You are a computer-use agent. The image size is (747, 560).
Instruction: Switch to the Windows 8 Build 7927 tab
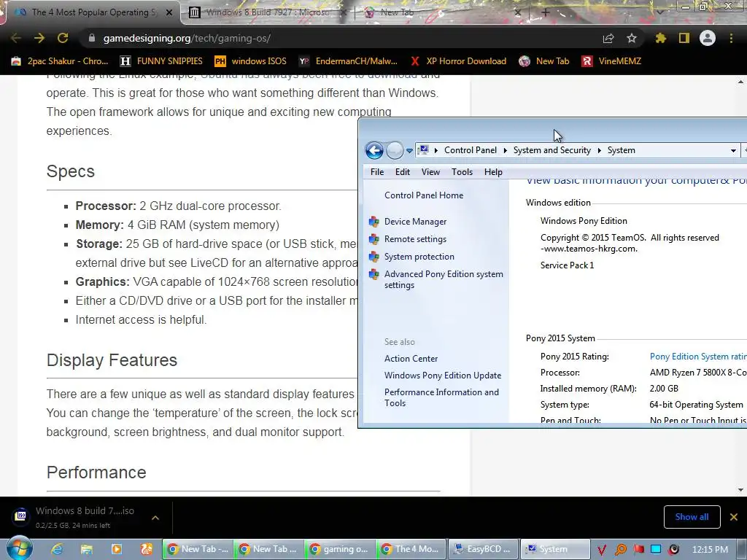click(x=267, y=12)
